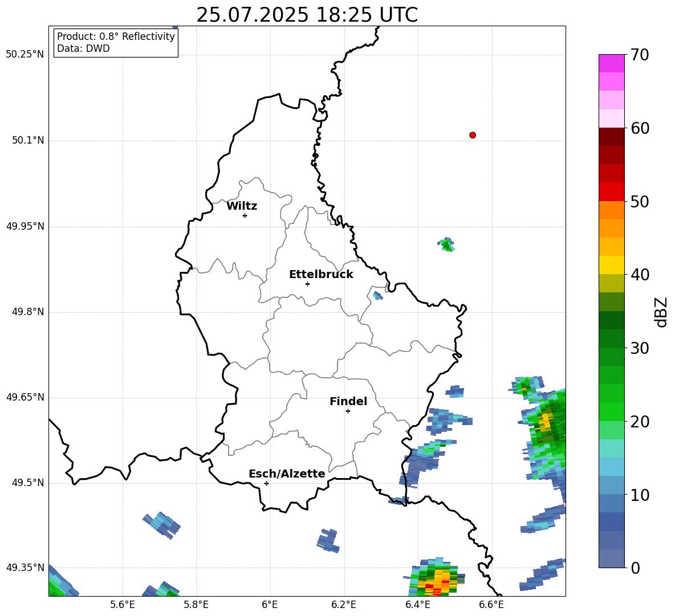Screen dimensions: 675x616
Task: Click the dBZ colorbar label
Action: pyautogui.click(x=661, y=312)
